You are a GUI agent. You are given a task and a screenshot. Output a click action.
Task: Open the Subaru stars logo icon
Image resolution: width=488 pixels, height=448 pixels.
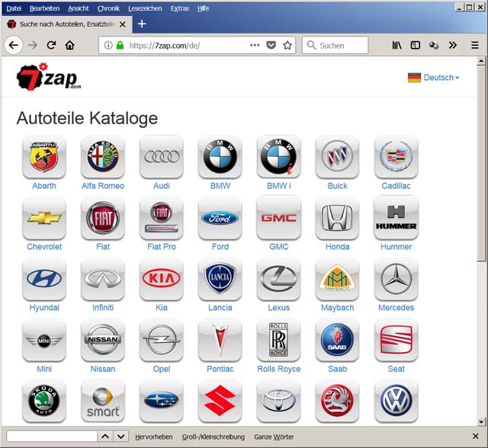pyautogui.click(x=162, y=401)
